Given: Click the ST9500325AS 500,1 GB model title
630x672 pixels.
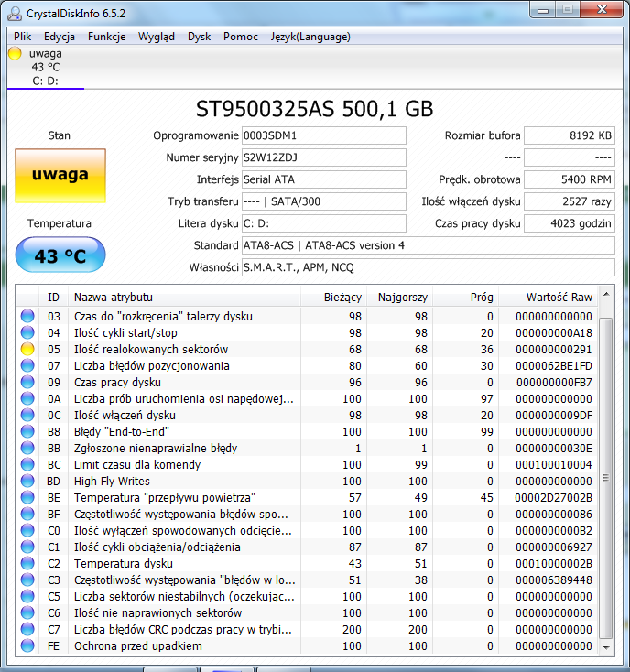Looking at the screenshot, I should tap(315, 109).
